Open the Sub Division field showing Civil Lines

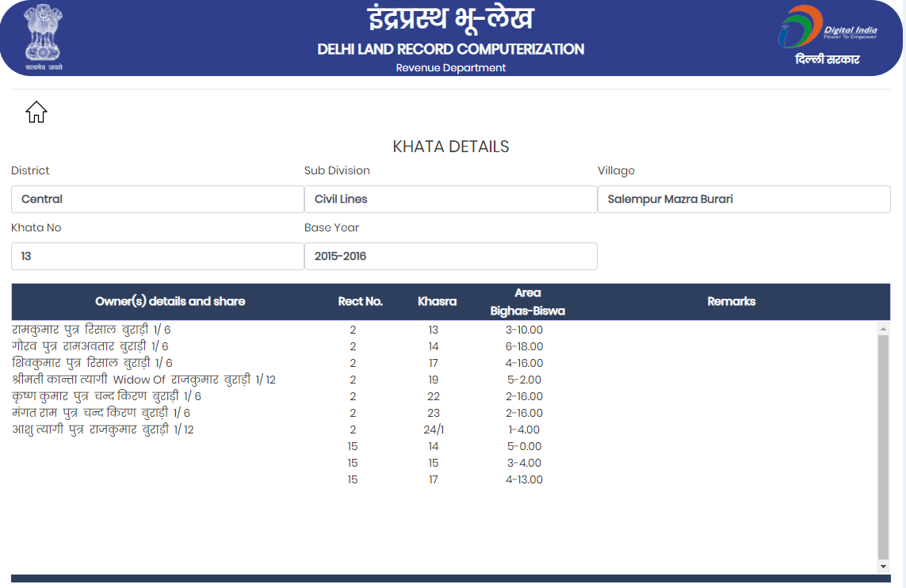click(x=450, y=199)
